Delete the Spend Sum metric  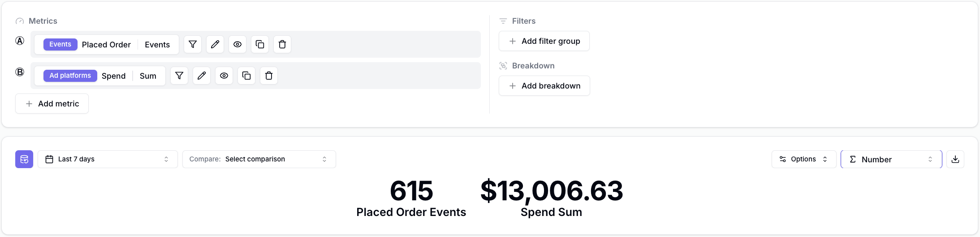(x=269, y=76)
